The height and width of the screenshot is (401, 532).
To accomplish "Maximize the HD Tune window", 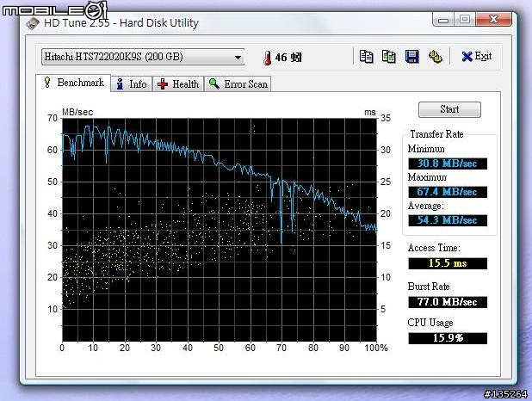I will tap(465, 19).
